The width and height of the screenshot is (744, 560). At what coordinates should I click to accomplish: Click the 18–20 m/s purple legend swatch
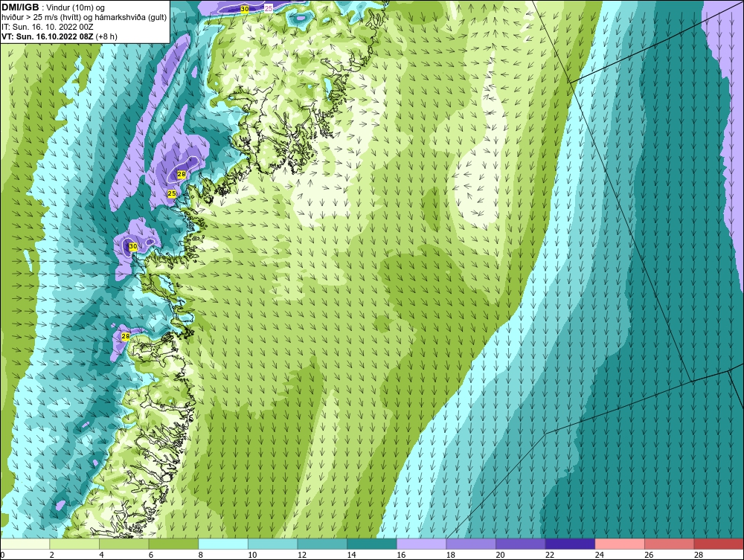(471, 544)
